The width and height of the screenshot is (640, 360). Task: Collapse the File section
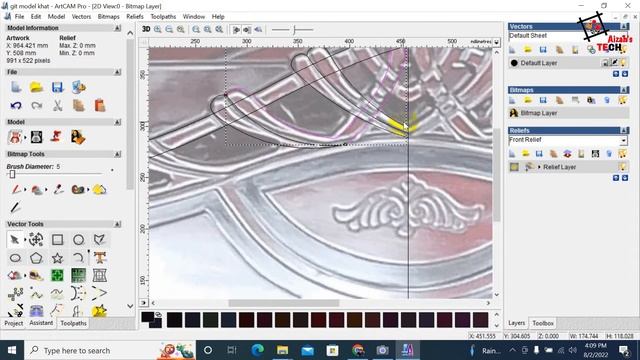click(117, 72)
